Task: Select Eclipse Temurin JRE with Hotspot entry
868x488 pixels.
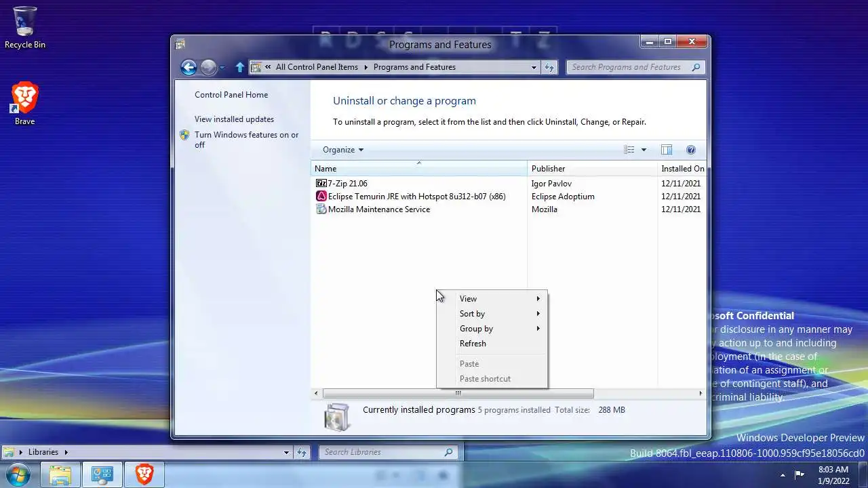Action: (416, 197)
